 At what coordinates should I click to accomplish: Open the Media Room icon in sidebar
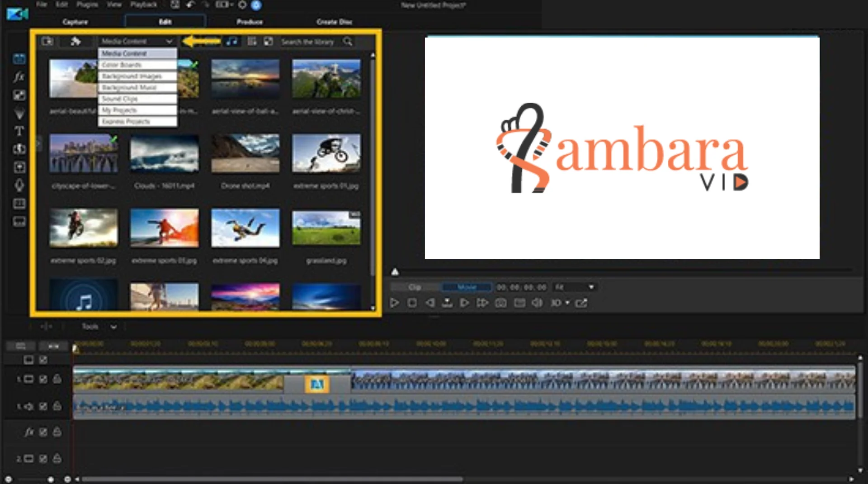click(19, 59)
